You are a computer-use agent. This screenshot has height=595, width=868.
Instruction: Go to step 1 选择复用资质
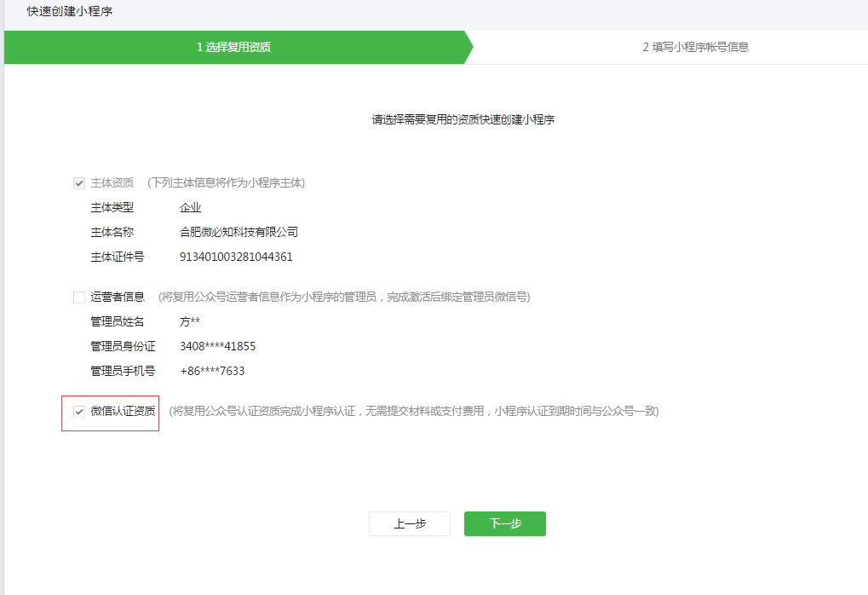pyautogui.click(x=233, y=48)
